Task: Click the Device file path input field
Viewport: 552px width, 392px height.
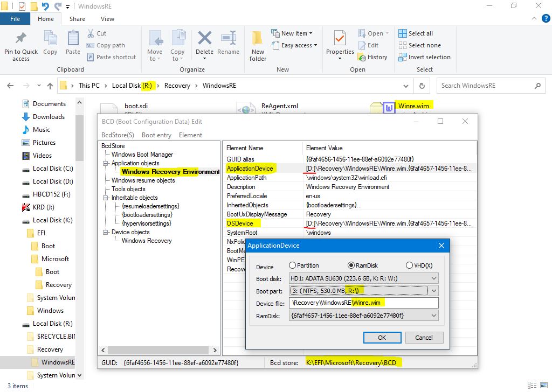Action: 363,303
